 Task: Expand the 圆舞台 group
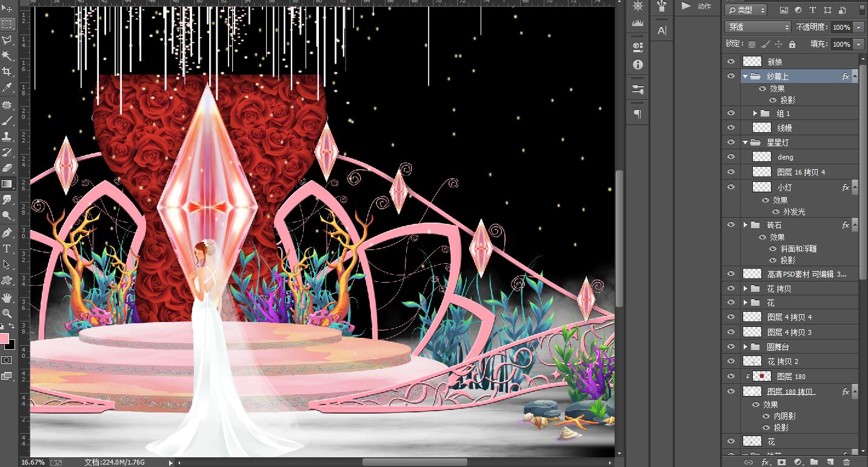pos(746,347)
